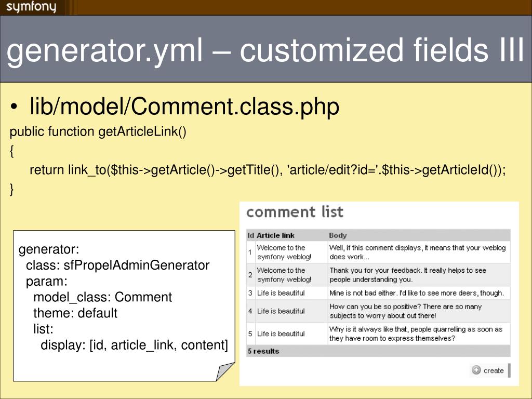
Task: Click 'theme: default' in the note
Action: coord(75,313)
